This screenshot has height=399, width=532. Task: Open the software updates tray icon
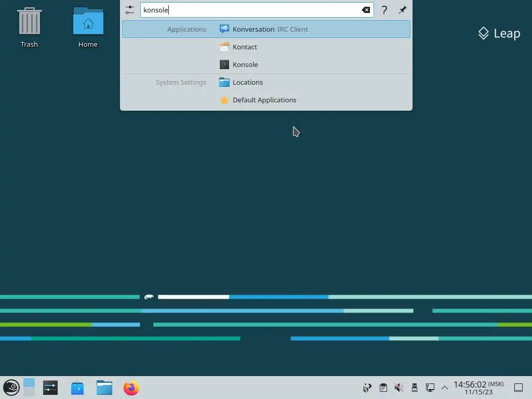pos(367,388)
